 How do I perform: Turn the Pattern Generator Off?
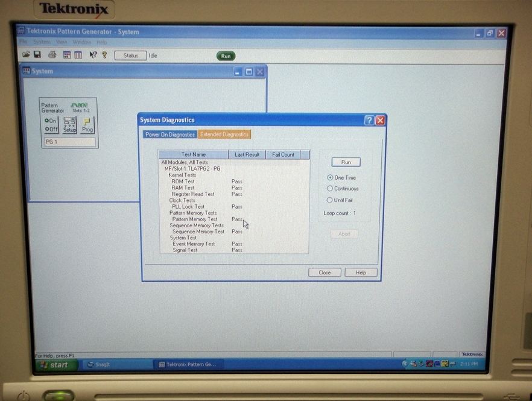[51, 129]
